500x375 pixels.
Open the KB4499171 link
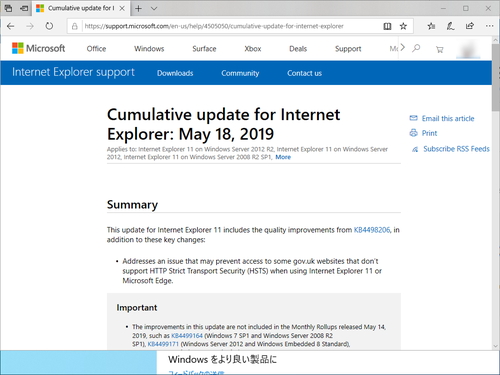pyautogui.click(x=163, y=344)
